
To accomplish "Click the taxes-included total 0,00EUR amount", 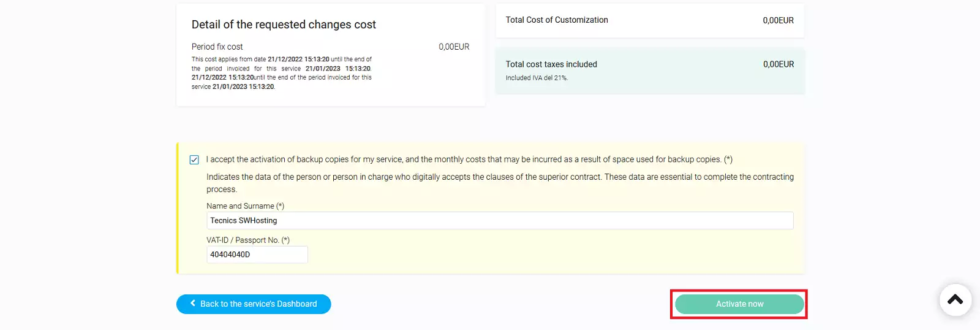I will [778, 64].
